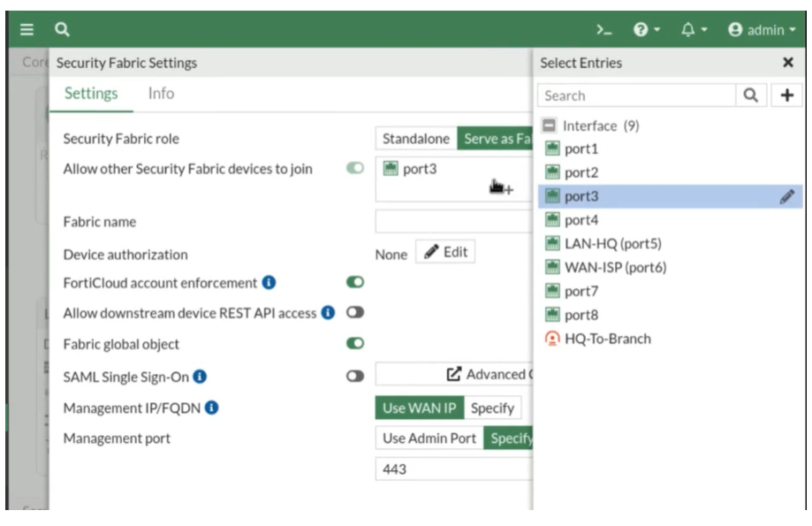The width and height of the screenshot is (812, 526).
Task: Click the port3 chip in the interface box
Action: [410, 169]
